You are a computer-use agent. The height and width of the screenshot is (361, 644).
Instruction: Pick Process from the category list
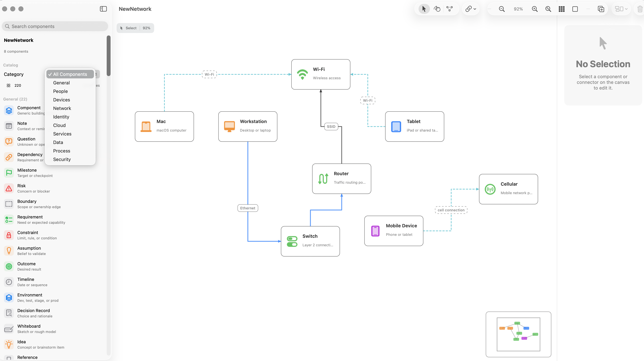[x=70, y=151]
